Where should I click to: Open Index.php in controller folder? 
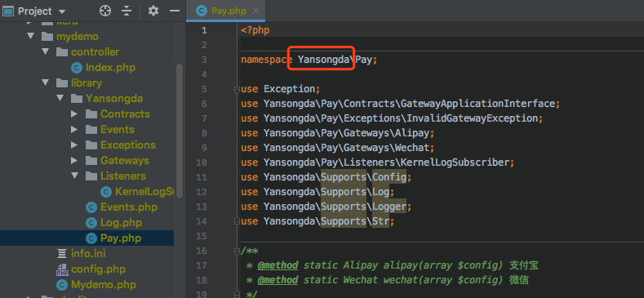110,68
